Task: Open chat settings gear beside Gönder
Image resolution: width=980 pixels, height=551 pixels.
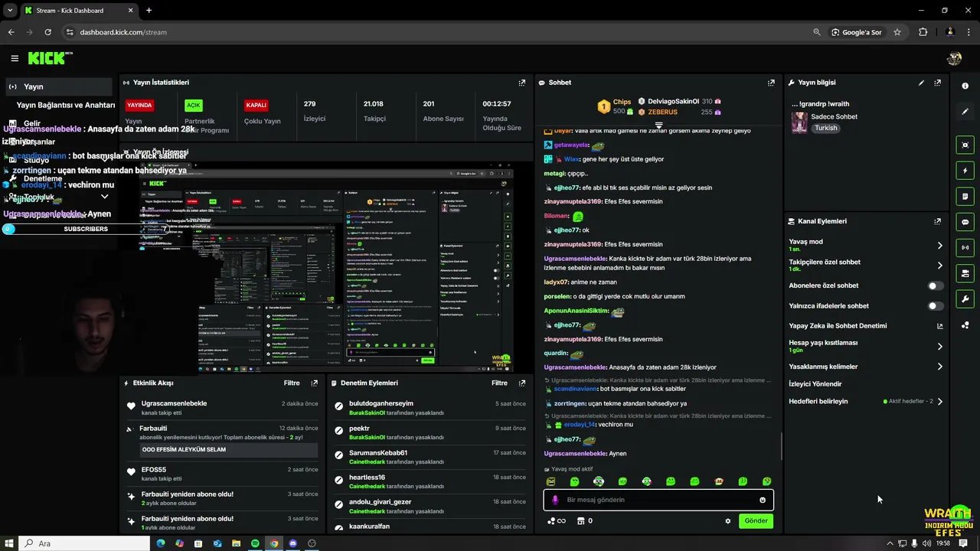Action: (x=728, y=521)
